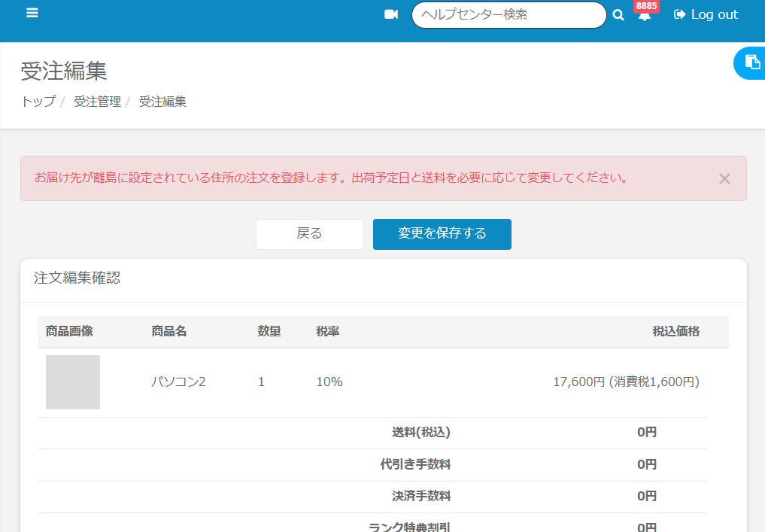Select the パソコン2 product name
Screen dimensions: 765x532
pos(178,382)
